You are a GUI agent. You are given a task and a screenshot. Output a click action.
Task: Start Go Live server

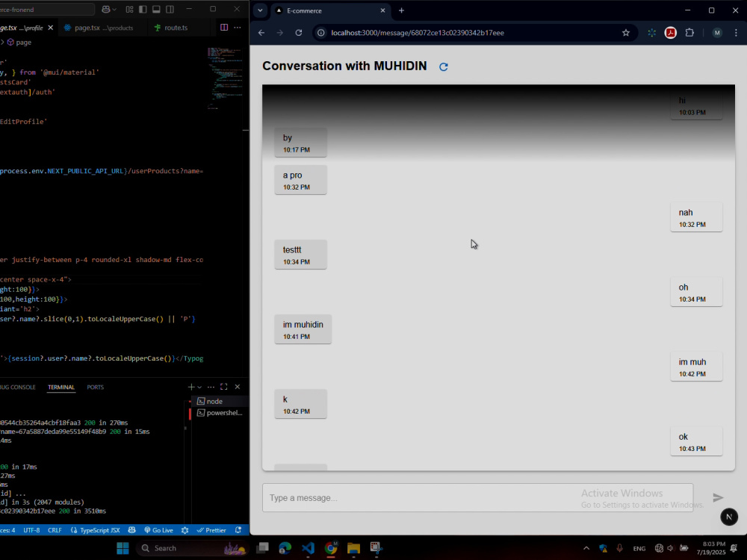[158, 530]
